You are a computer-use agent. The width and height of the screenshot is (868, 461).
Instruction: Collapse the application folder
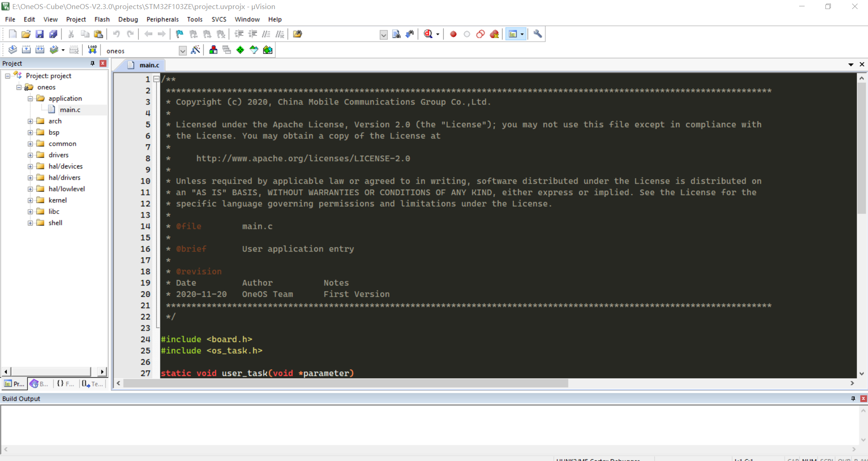(30, 98)
